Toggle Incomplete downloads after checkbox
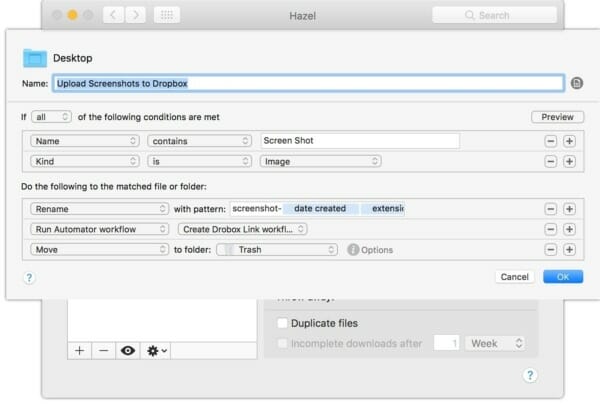 click(282, 343)
